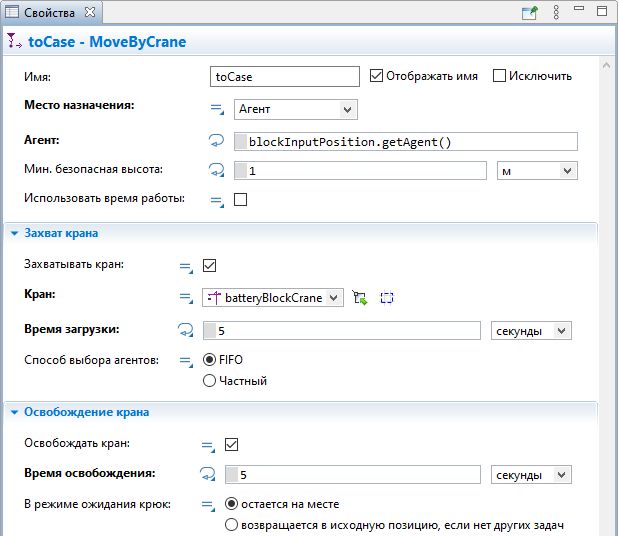Enable the Исключить checkbox
This screenshot has height=536, width=618.
tap(499, 76)
